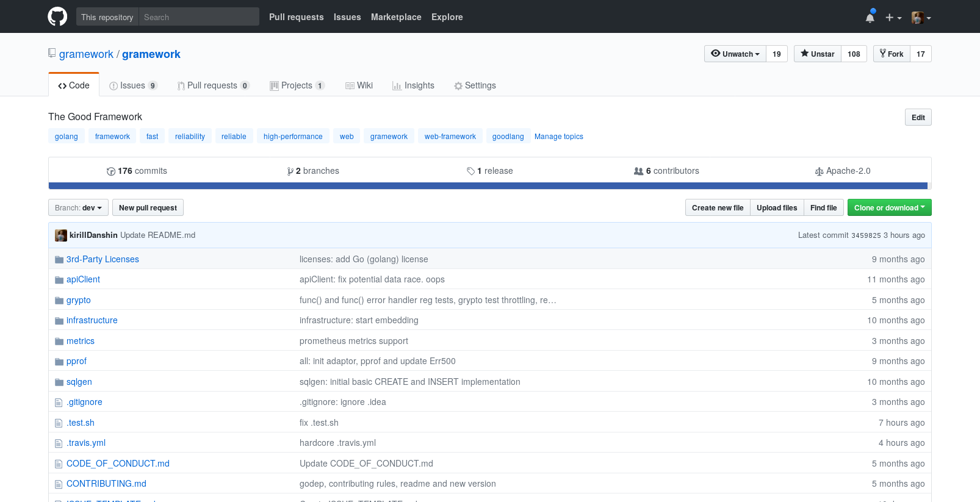Open Marketplace in top navigation
Screen dimensions: 980x502
click(396, 17)
